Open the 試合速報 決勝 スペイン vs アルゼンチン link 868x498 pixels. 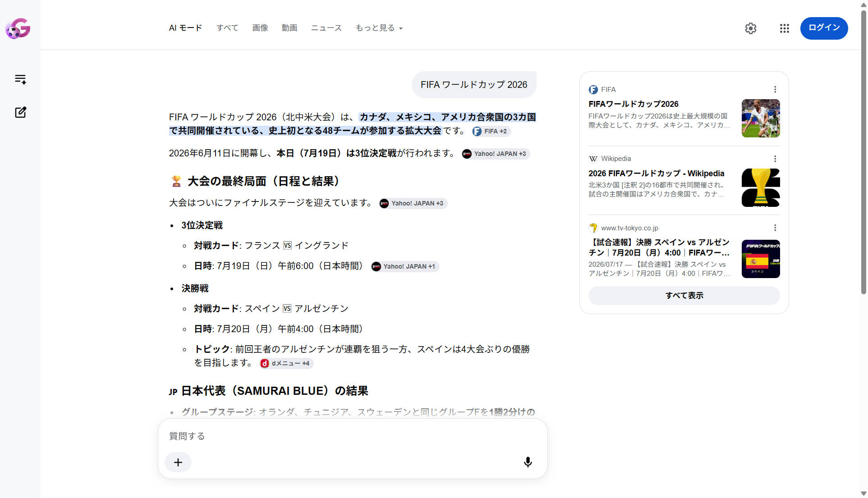[659, 247]
